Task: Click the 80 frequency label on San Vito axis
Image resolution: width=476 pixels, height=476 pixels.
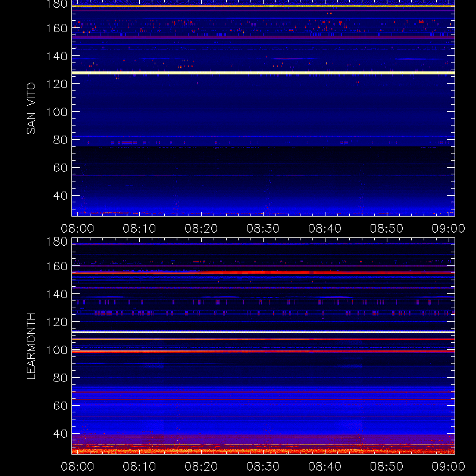Action: pyautogui.click(x=60, y=140)
